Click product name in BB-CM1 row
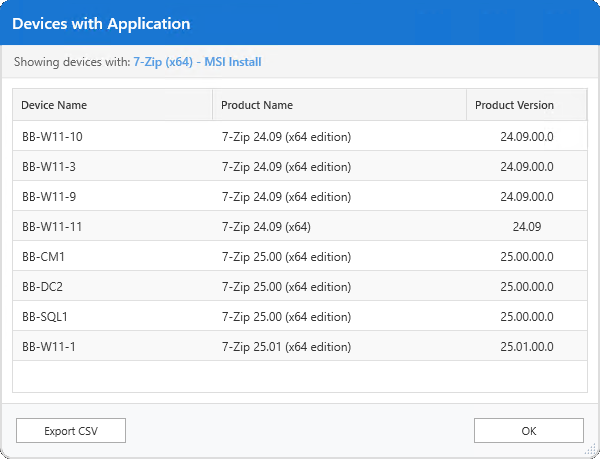The width and height of the screenshot is (600, 459). 287,257
